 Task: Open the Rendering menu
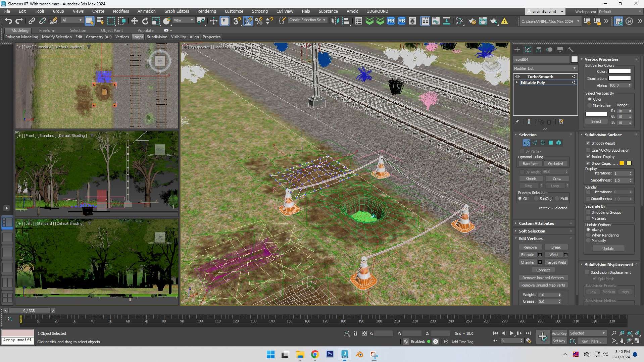point(207,11)
